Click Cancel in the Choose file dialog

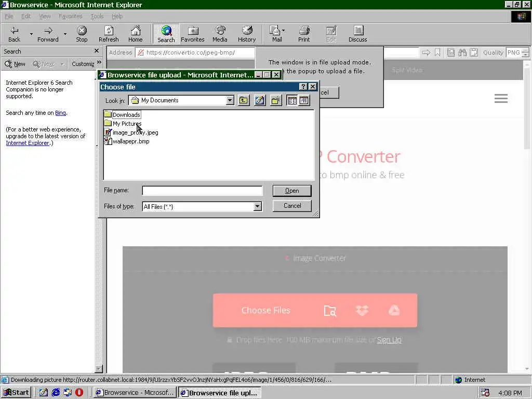292,206
